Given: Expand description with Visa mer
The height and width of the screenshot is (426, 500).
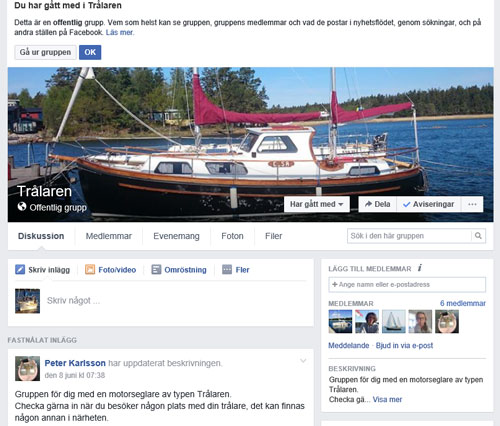Looking at the screenshot, I should [387, 399].
